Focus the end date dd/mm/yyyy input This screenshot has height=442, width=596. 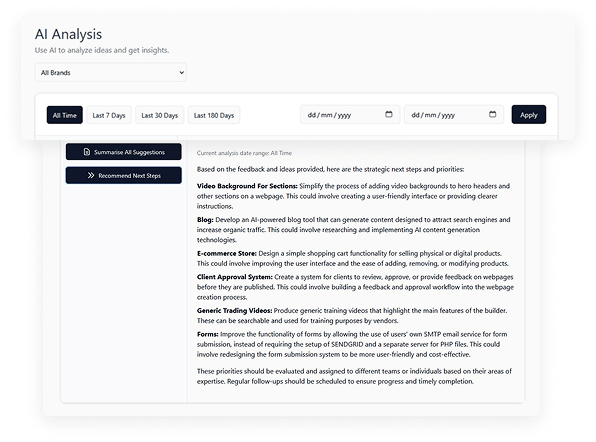point(454,115)
